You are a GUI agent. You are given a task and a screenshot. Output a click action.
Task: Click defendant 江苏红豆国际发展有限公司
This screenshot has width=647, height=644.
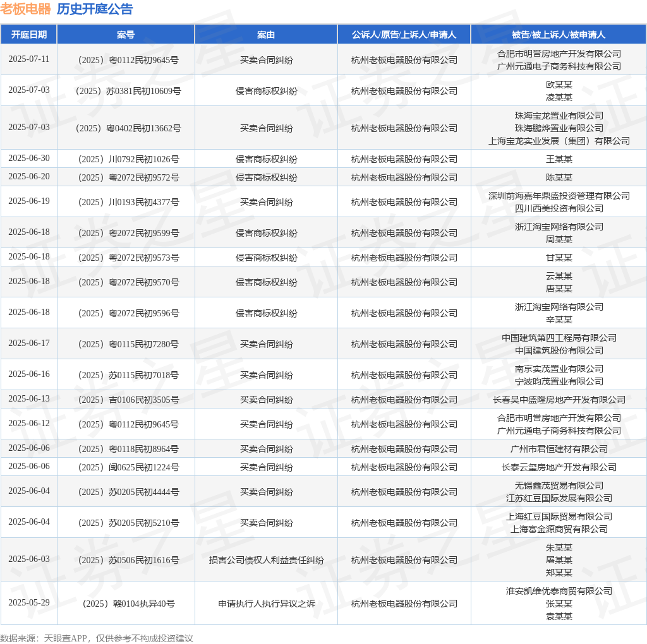(559, 498)
